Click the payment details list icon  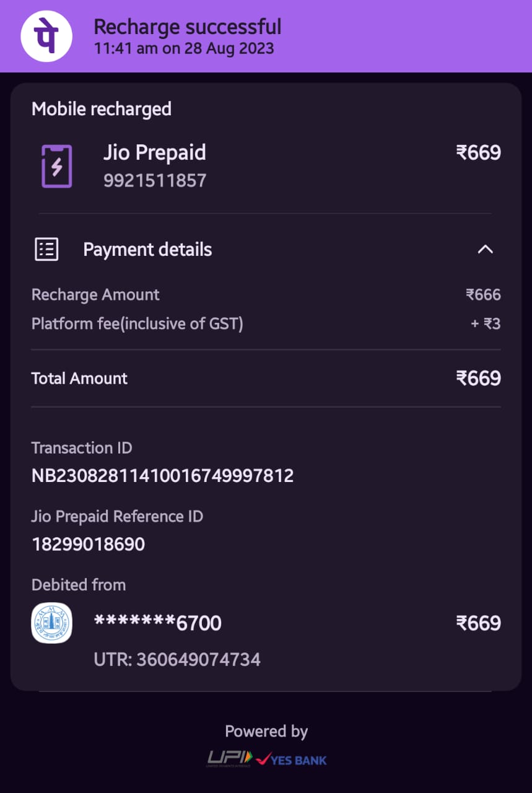tap(46, 250)
